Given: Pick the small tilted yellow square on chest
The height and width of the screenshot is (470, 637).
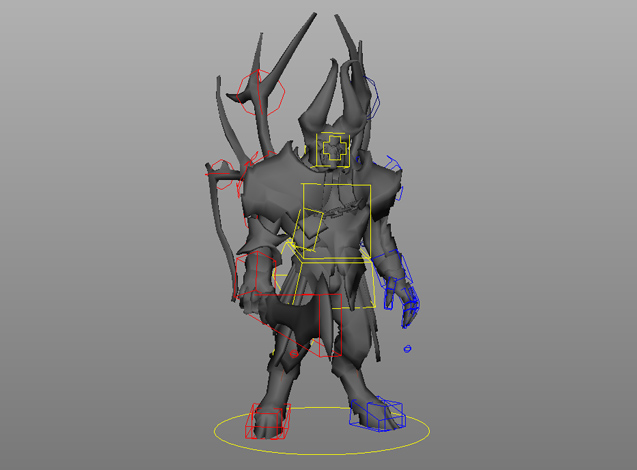Looking at the screenshot, I should (x=309, y=229).
